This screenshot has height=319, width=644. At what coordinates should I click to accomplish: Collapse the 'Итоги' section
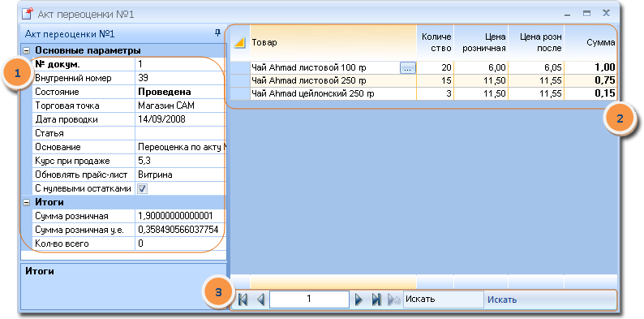click(x=27, y=202)
